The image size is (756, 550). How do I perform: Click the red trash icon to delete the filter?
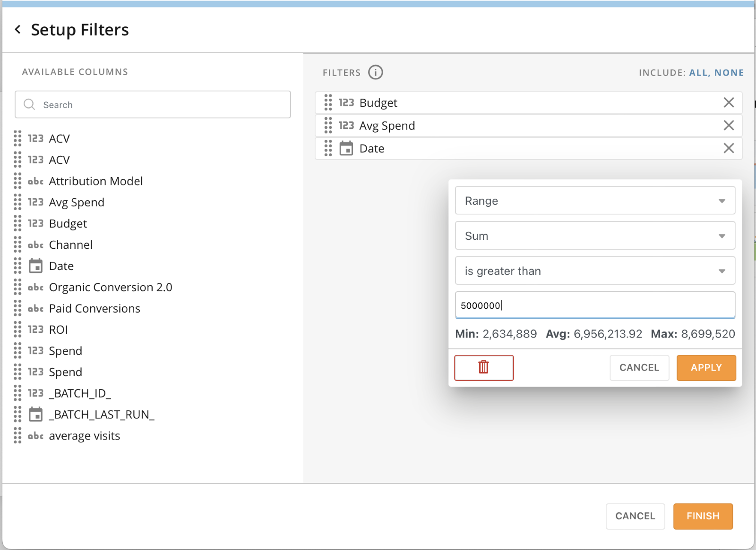click(x=483, y=367)
